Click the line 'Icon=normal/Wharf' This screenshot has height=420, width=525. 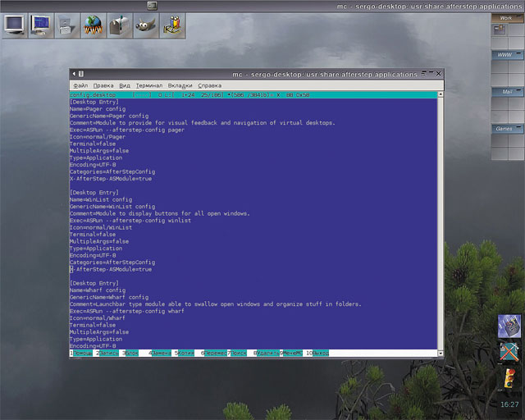point(98,318)
